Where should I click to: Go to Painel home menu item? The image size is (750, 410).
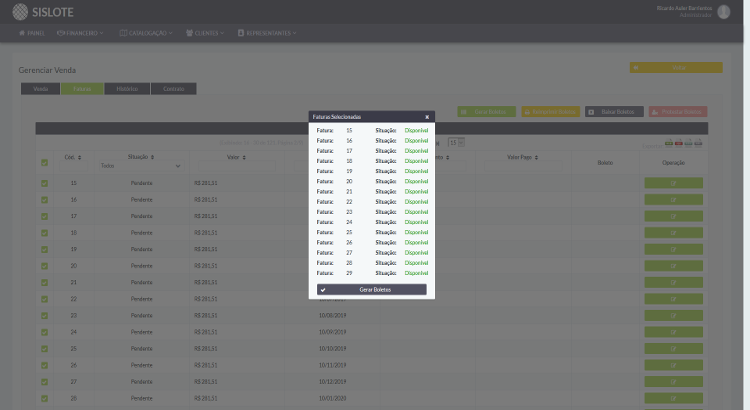[32, 33]
